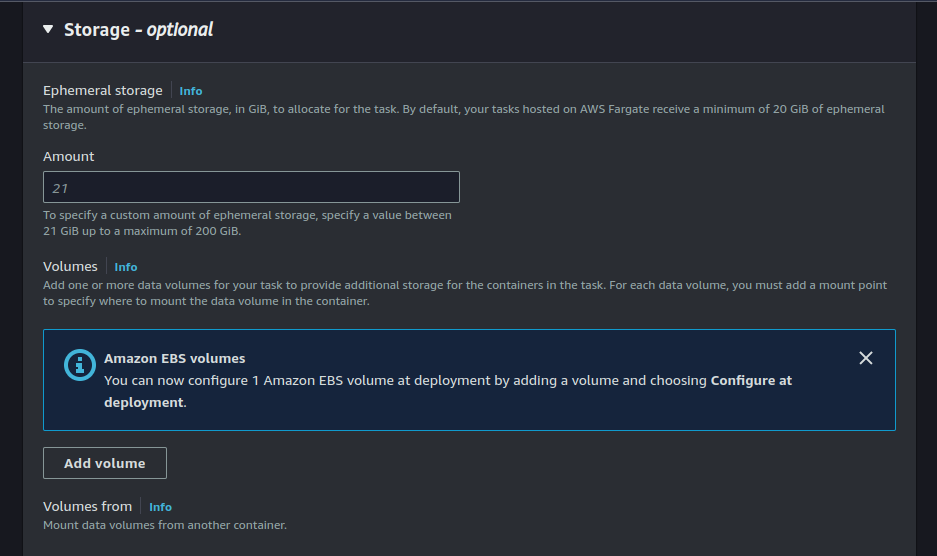Open Info link beside Volumes from

click(160, 507)
